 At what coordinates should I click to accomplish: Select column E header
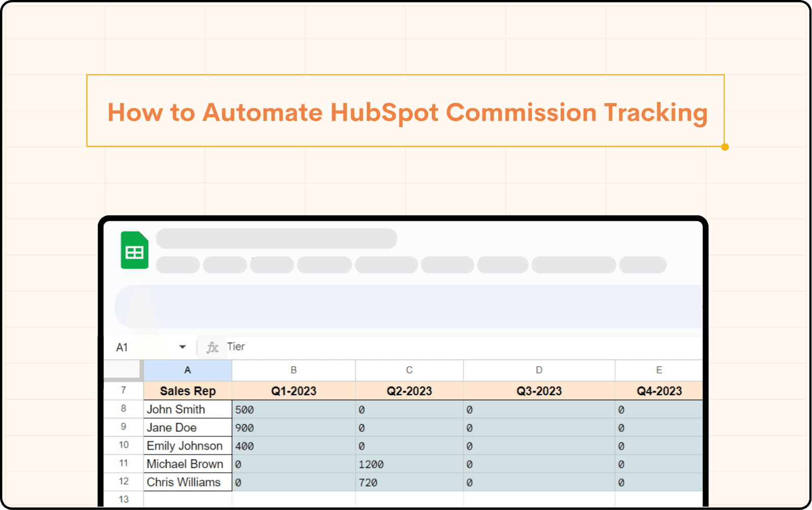point(659,370)
